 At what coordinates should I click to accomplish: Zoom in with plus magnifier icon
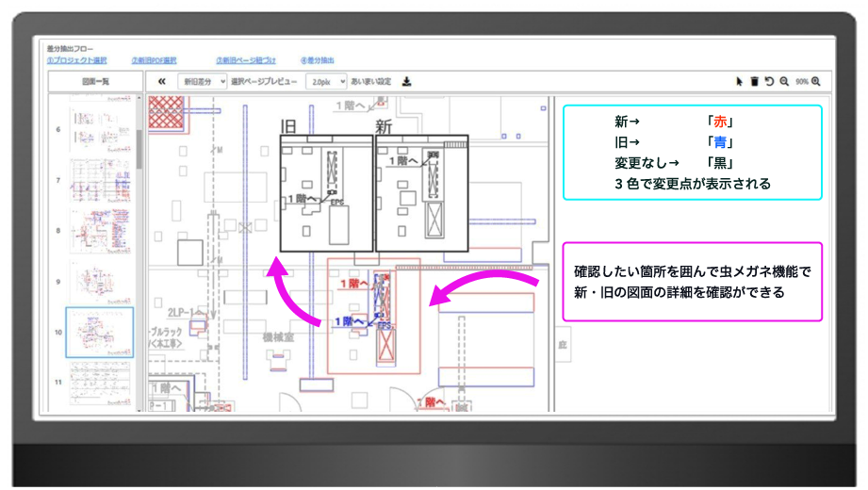coord(816,81)
